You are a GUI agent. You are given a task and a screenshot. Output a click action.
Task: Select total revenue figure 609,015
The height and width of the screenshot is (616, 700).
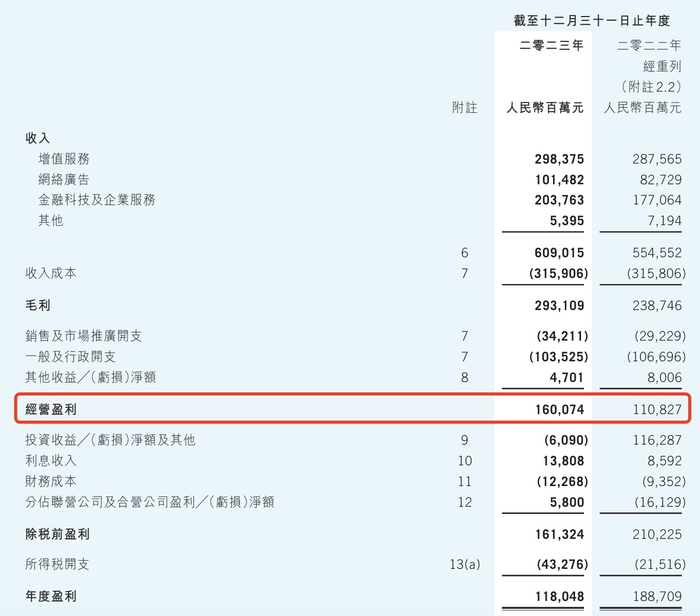pos(559,253)
